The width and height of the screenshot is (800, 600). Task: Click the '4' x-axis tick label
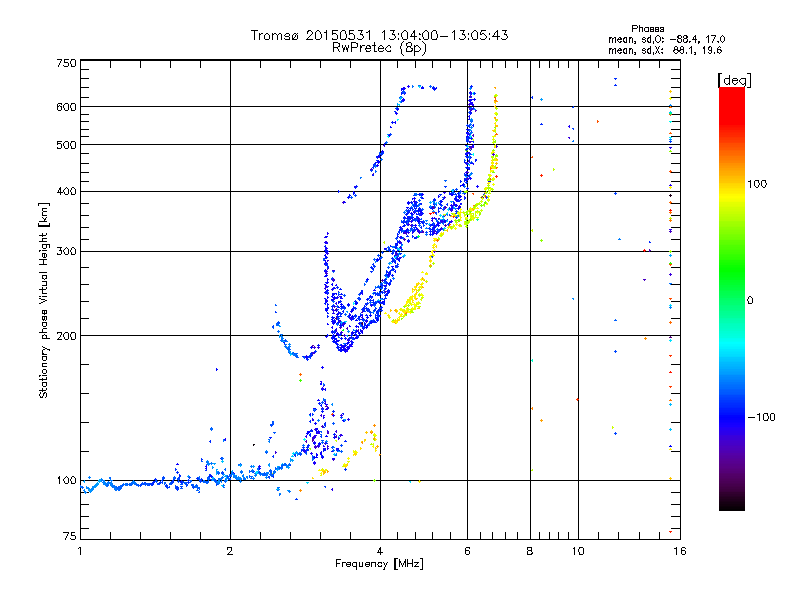380,551
